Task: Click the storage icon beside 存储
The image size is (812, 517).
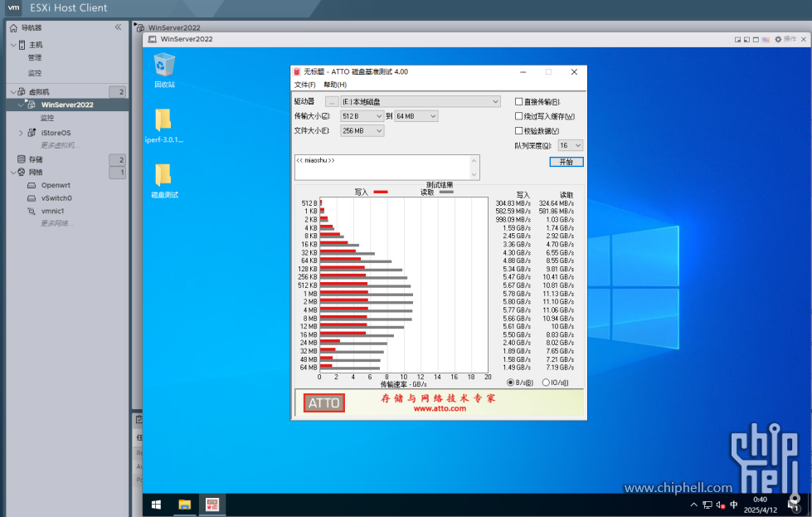Action: [x=22, y=159]
